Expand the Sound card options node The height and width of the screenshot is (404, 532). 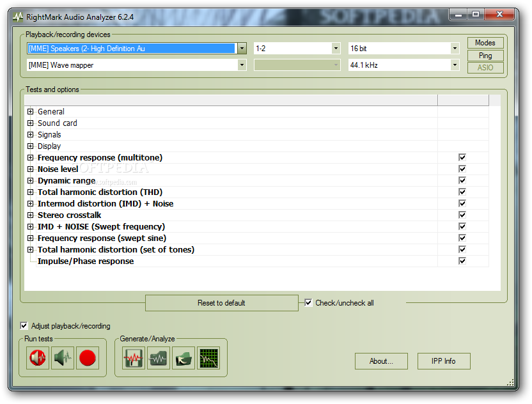[x=31, y=123]
